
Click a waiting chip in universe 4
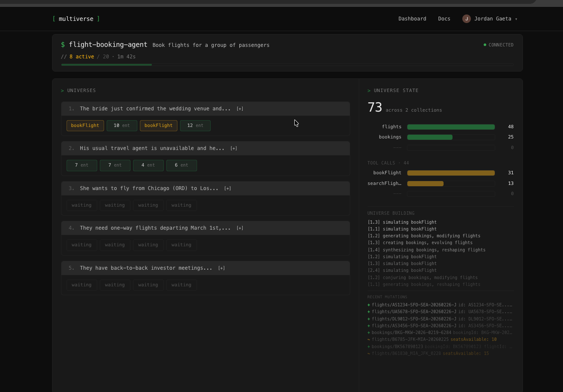[x=81, y=245]
